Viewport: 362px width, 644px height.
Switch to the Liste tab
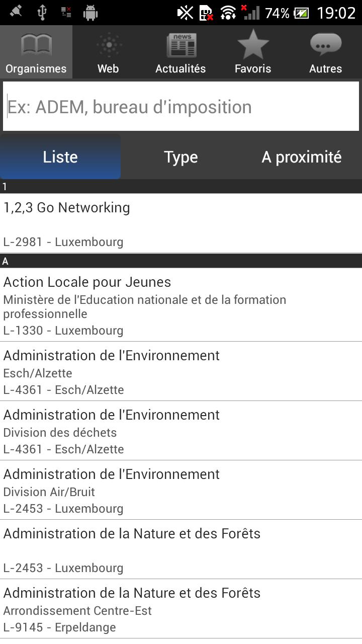[60, 157]
